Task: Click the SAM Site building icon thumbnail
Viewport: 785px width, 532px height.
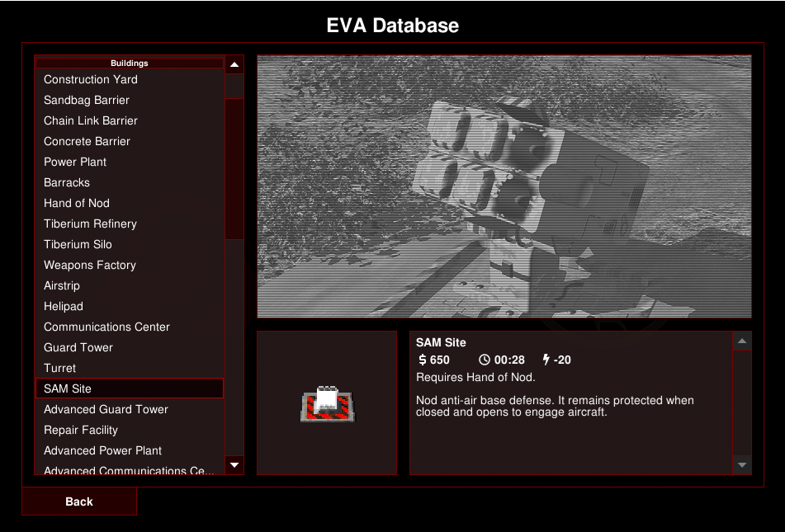Action: tap(328, 404)
